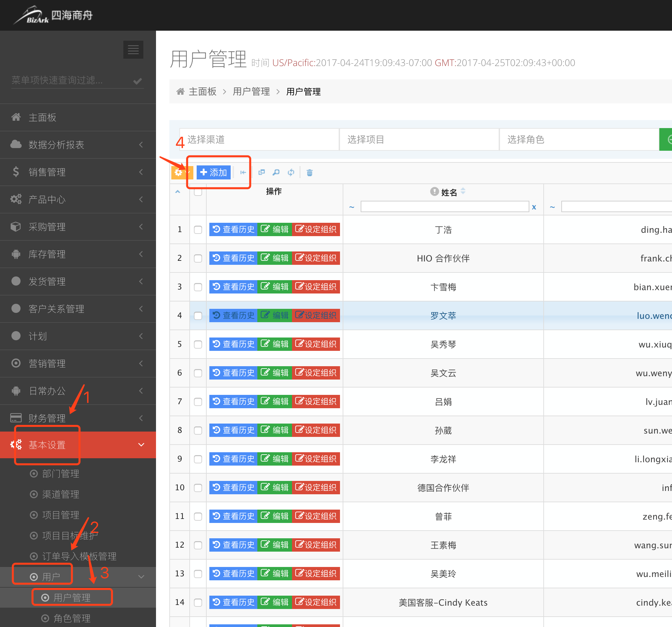The image size is (672, 627).
Task: Open 项目管理 submenu item
Action: point(61,515)
